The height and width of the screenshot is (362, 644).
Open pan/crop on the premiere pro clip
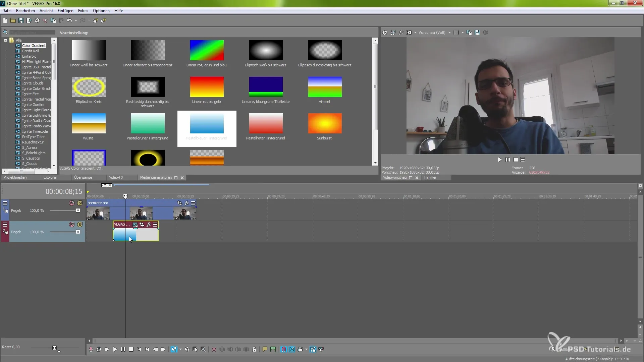(x=180, y=203)
